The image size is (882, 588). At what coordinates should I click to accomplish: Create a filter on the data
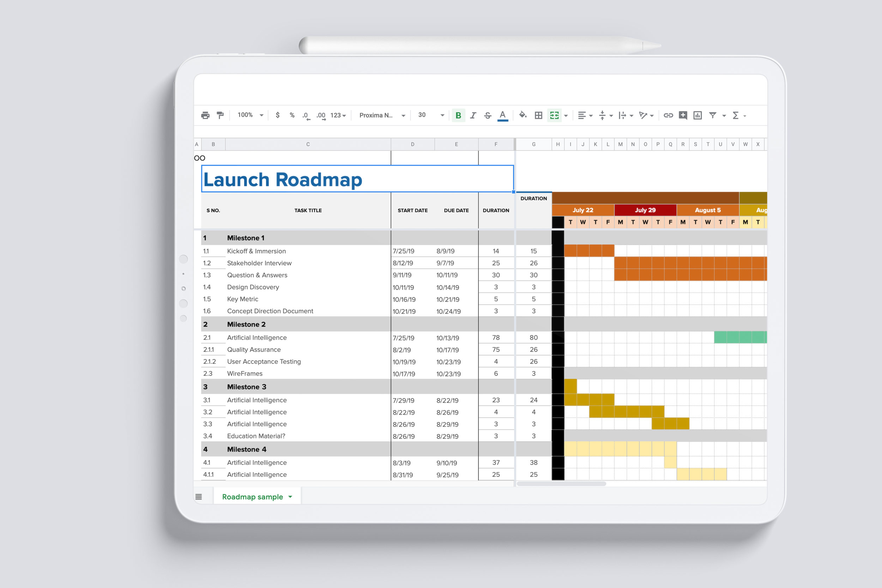tap(713, 115)
